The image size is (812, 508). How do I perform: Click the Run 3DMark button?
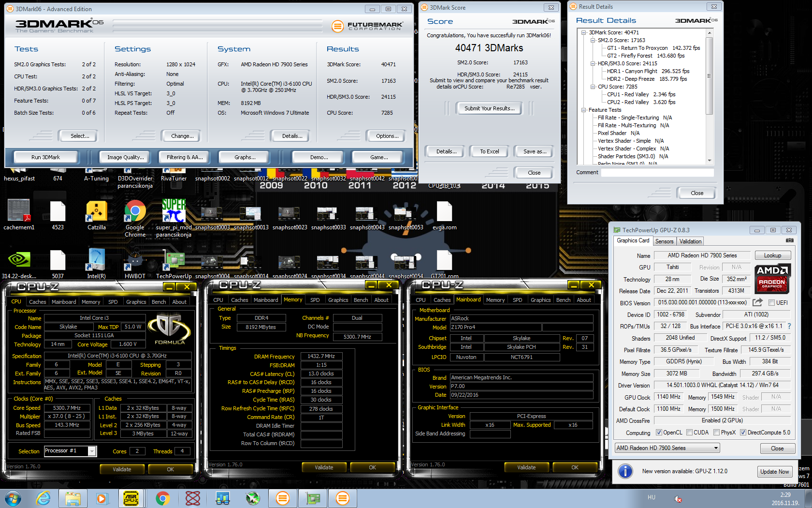45,157
